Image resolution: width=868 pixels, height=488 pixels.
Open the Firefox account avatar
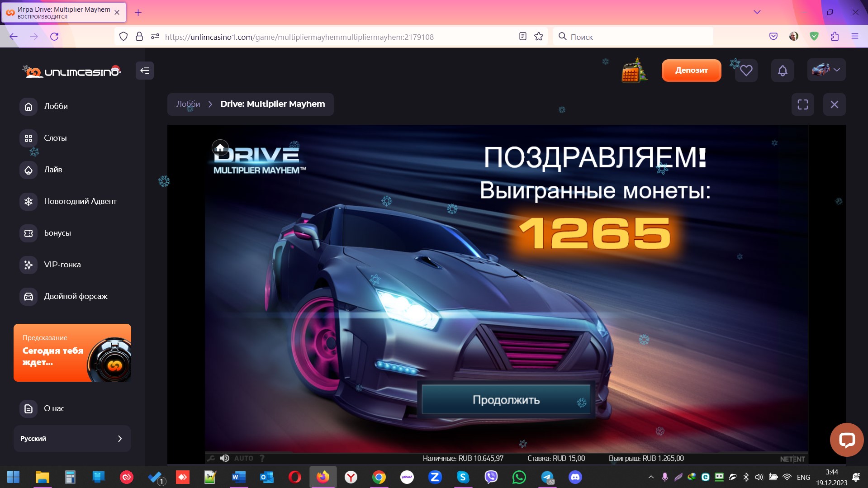click(x=794, y=37)
